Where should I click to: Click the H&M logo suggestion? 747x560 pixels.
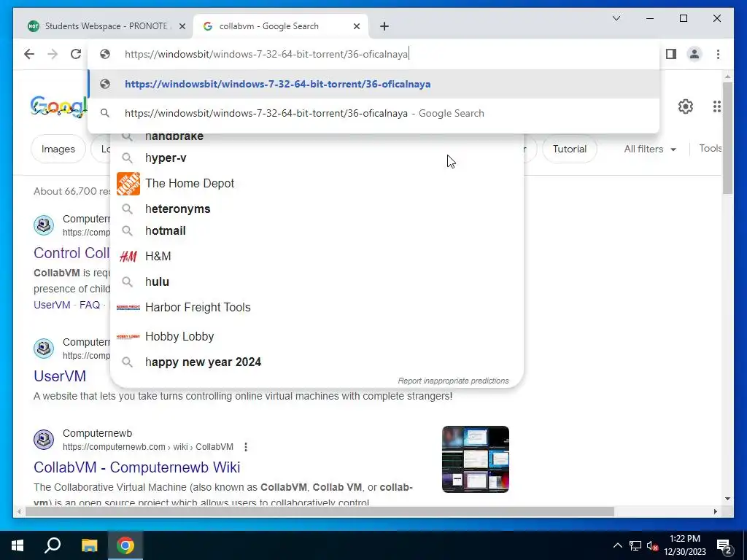pyautogui.click(x=128, y=256)
